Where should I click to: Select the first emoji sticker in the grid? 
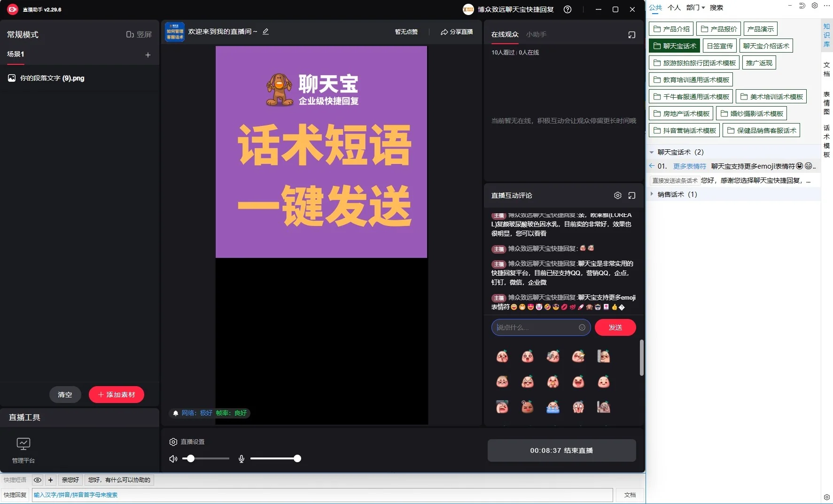pyautogui.click(x=502, y=357)
